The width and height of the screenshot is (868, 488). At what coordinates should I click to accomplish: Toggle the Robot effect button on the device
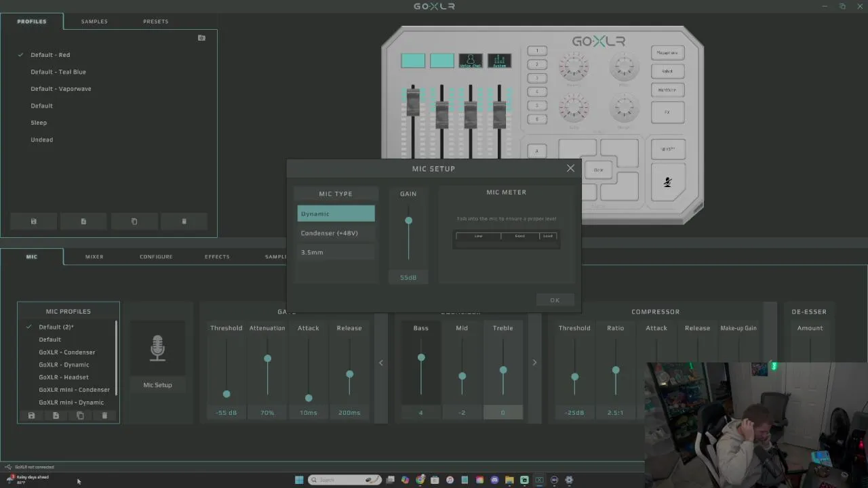click(667, 71)
